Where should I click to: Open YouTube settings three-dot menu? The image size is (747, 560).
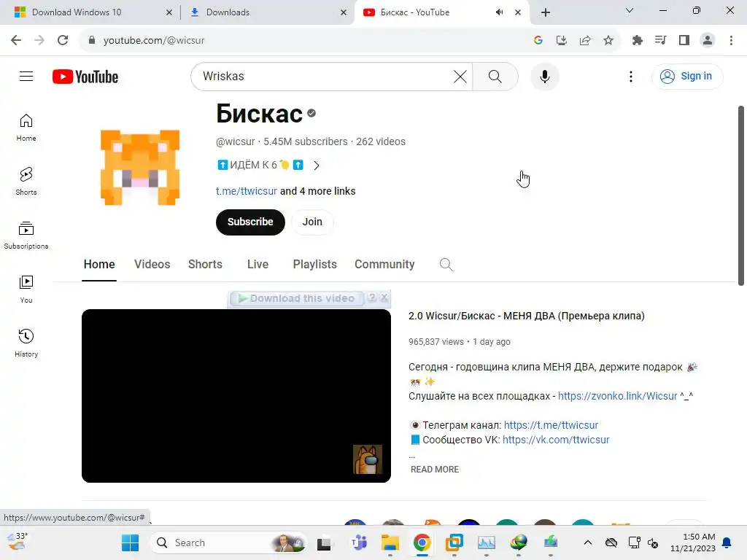pyautogui.click(x=631, y=76)
